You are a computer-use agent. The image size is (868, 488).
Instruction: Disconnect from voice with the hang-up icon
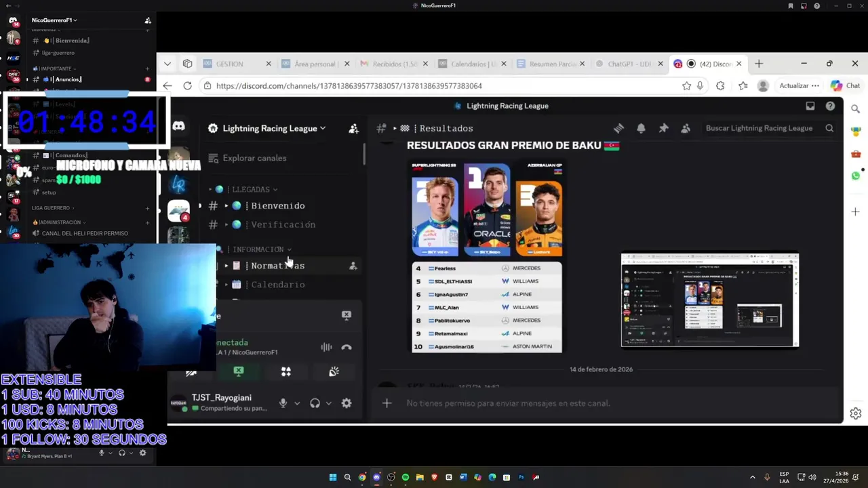tap(347, 347)
